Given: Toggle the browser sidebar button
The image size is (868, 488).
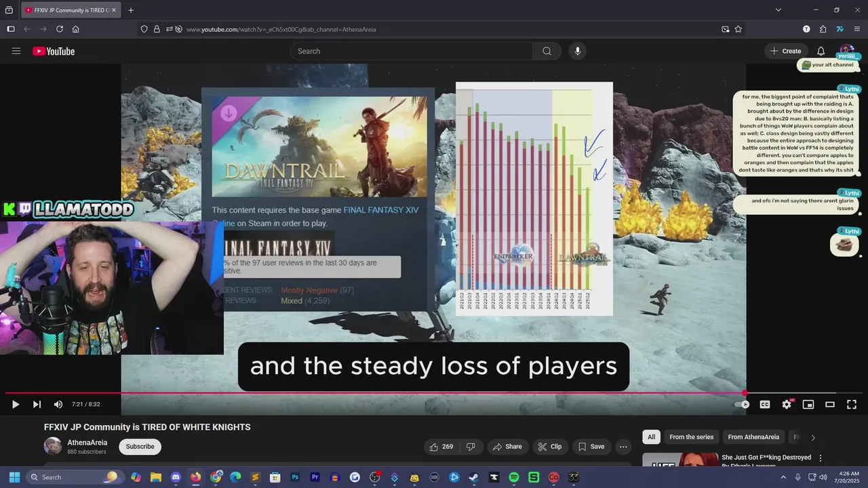Looking at the screenshot, I should coord(11,29).
